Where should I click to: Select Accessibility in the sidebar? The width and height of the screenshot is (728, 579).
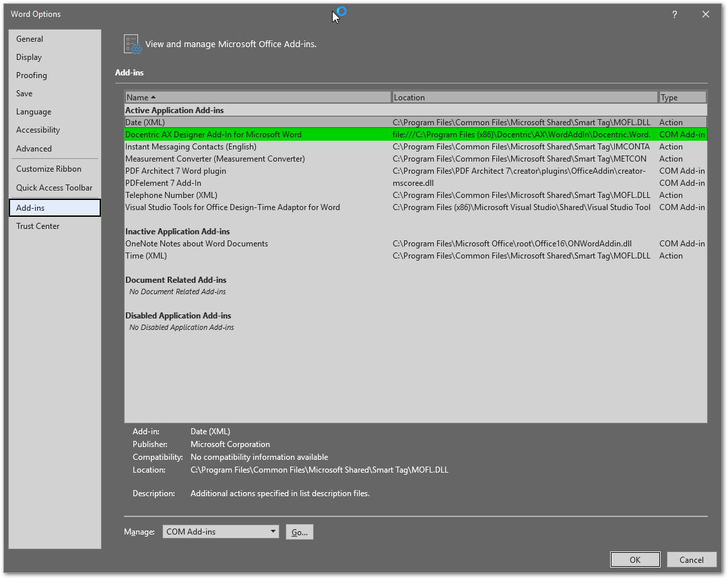(x=55, y=130)
